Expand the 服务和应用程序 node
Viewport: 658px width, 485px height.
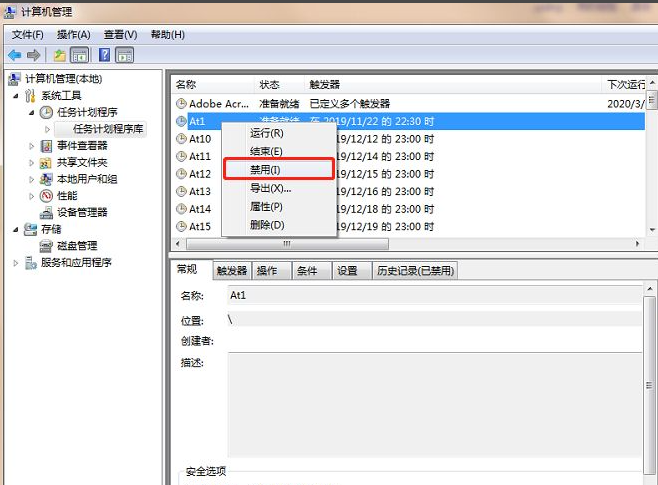pyautogui.click(x=16, y=263)
